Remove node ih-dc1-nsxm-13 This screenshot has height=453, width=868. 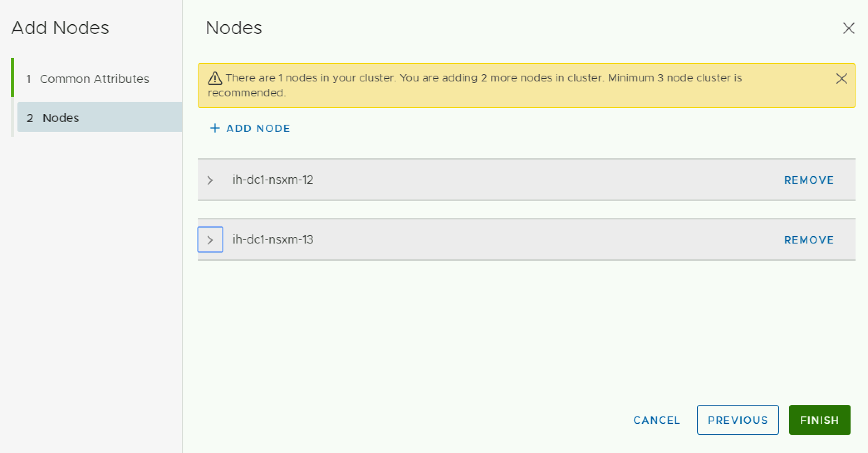coord(809,240)
